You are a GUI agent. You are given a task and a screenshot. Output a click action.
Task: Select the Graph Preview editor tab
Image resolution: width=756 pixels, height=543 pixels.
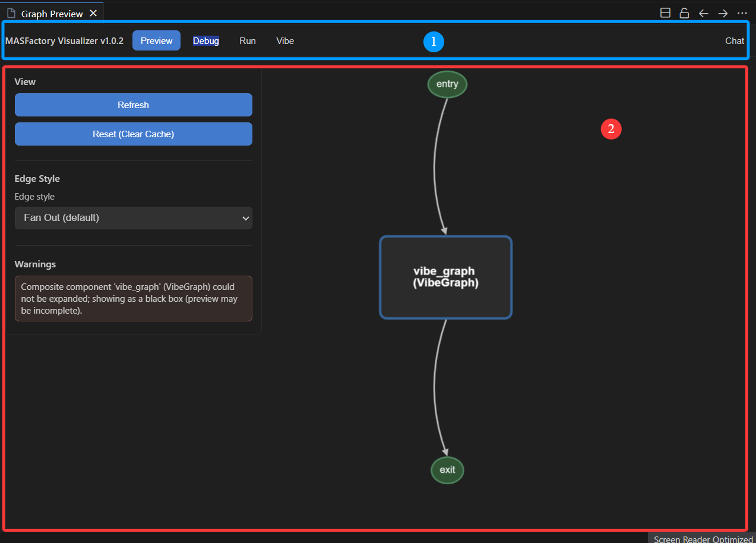pos(52,14)
